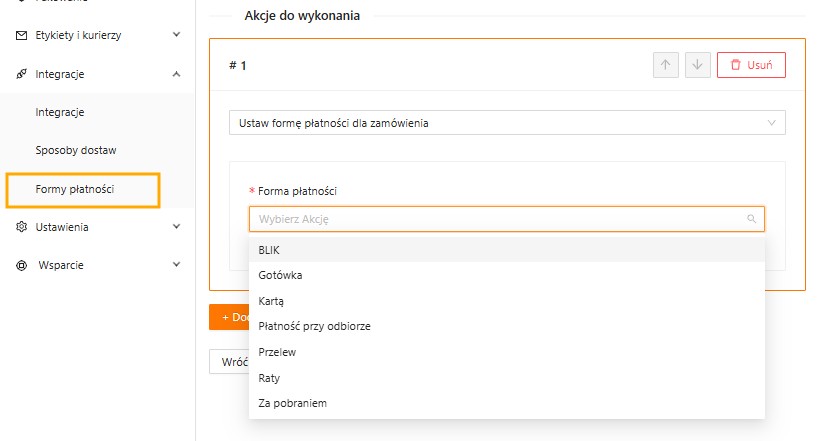This screenshot has width=830, height=441.
Task: Move action #1 down with arrow button
Action: pos(697,65)
